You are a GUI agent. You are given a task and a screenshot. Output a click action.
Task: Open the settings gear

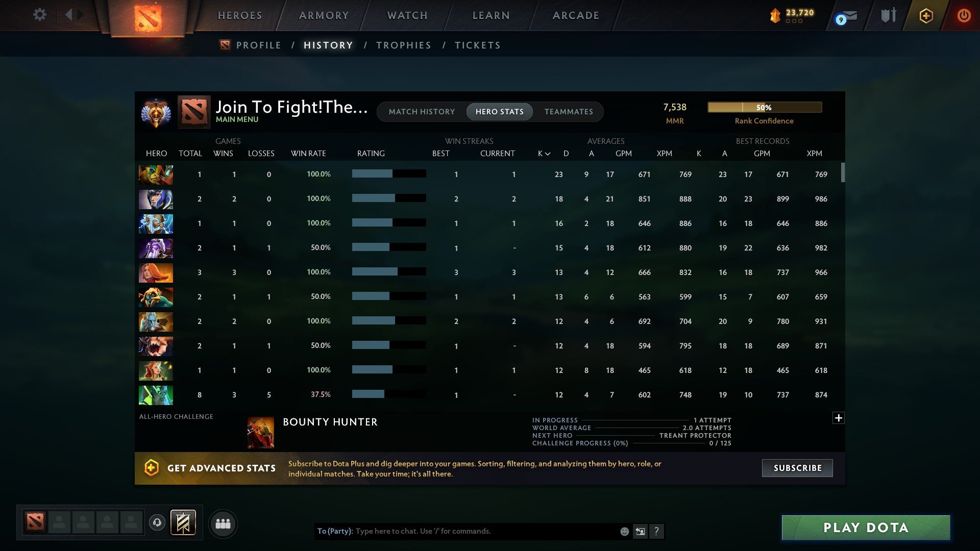tap(40, 15)
